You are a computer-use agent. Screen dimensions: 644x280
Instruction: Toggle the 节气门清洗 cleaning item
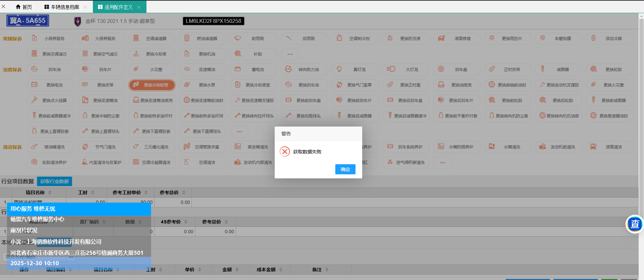(x=101, y=147)
